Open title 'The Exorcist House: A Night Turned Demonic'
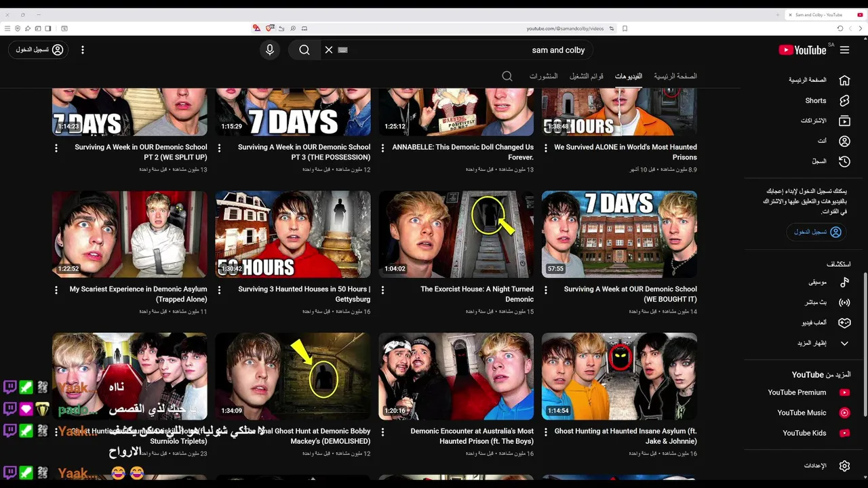The image size is (868, 488). coord(477,294)
